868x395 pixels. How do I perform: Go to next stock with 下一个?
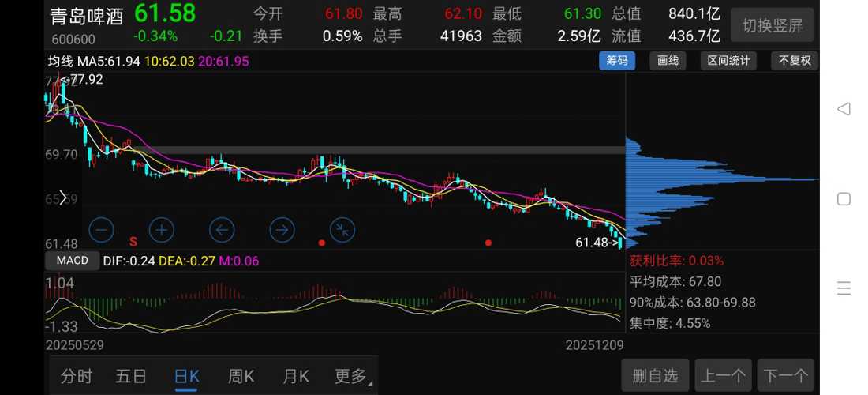785,376
